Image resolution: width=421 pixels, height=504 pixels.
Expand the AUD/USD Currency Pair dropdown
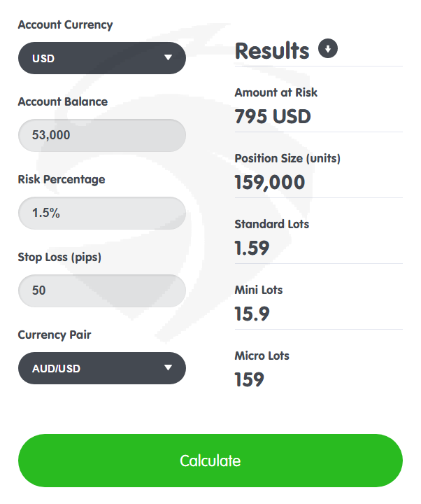[x=102, y=368]
